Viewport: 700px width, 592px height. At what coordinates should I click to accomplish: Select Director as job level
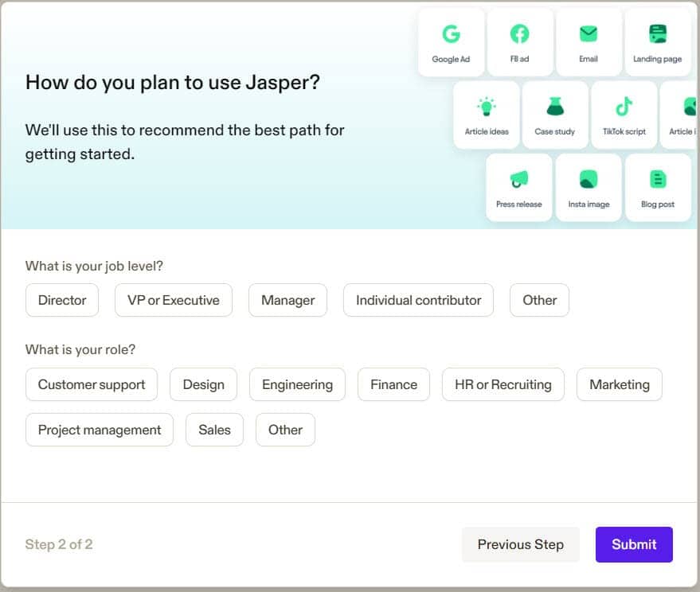[x=62, y=300]
